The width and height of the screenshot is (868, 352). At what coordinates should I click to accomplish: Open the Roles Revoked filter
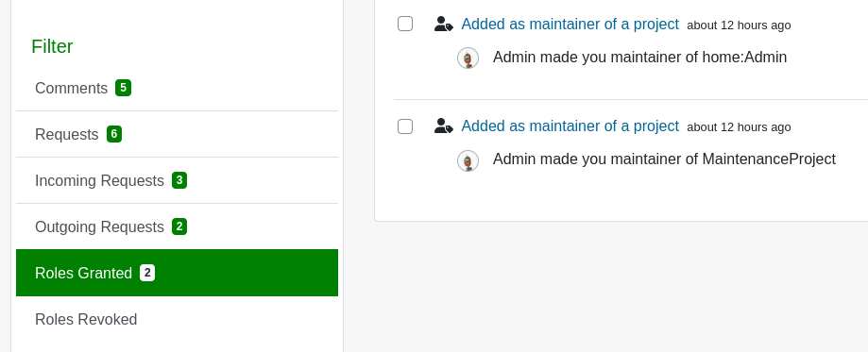click(178, 319)
